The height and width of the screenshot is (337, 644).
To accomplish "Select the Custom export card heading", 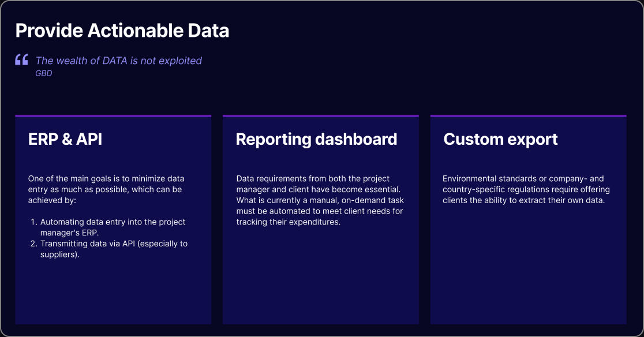I will (x=500, y=140).
